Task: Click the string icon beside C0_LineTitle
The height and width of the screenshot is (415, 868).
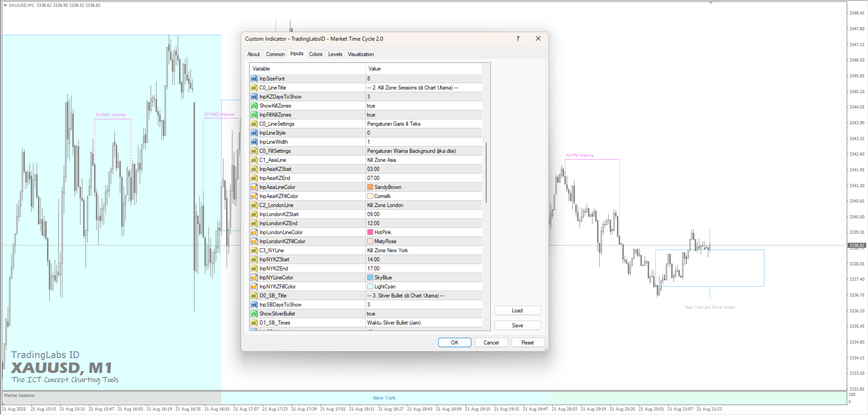Action: [x=254, y=88]
